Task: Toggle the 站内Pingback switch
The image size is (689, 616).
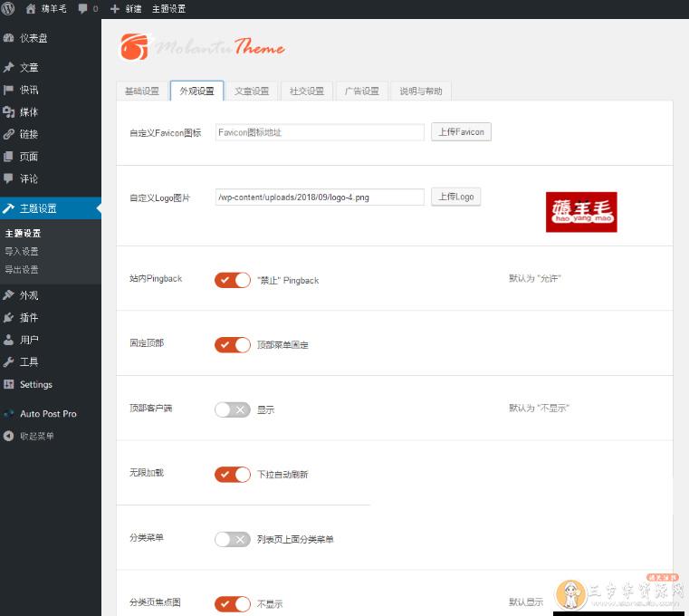Action: 232,280
